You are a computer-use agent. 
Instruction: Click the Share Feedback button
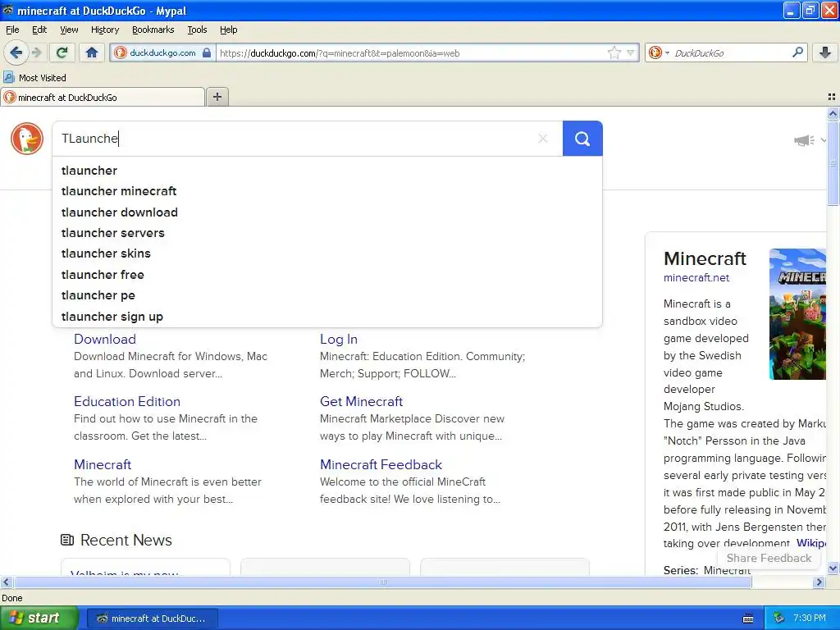coord(769,558)
